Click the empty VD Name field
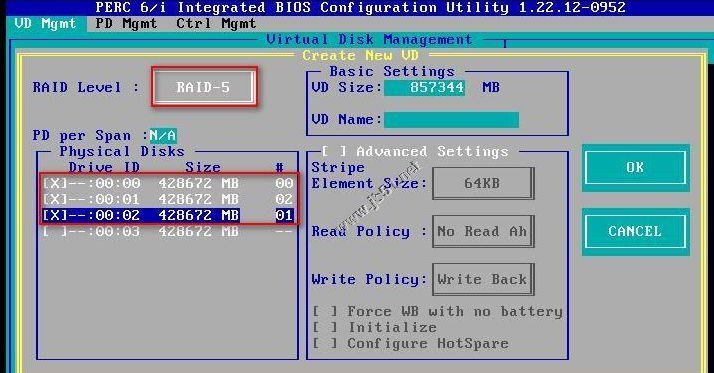Image resolution: width=714 pixels, height=373 pixels. (451, 120)
